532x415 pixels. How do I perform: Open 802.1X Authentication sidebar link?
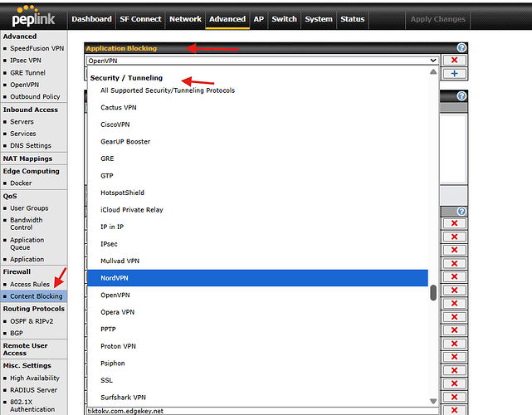click(32, 406)
